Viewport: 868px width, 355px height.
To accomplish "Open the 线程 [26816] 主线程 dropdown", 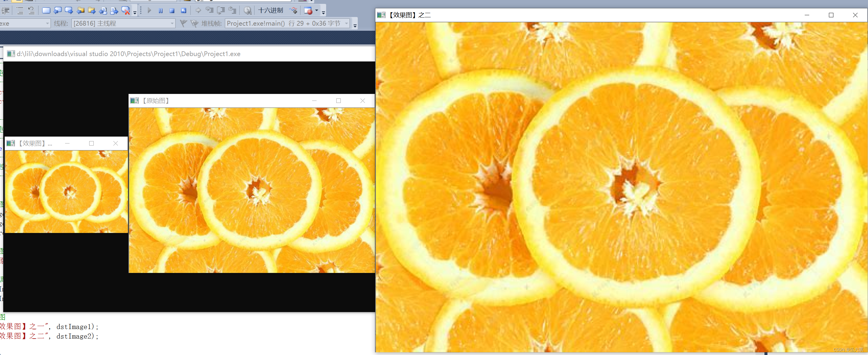I will click(123, 23).
